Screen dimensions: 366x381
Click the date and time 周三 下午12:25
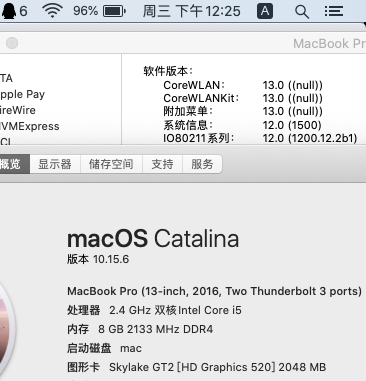(191, 11)
